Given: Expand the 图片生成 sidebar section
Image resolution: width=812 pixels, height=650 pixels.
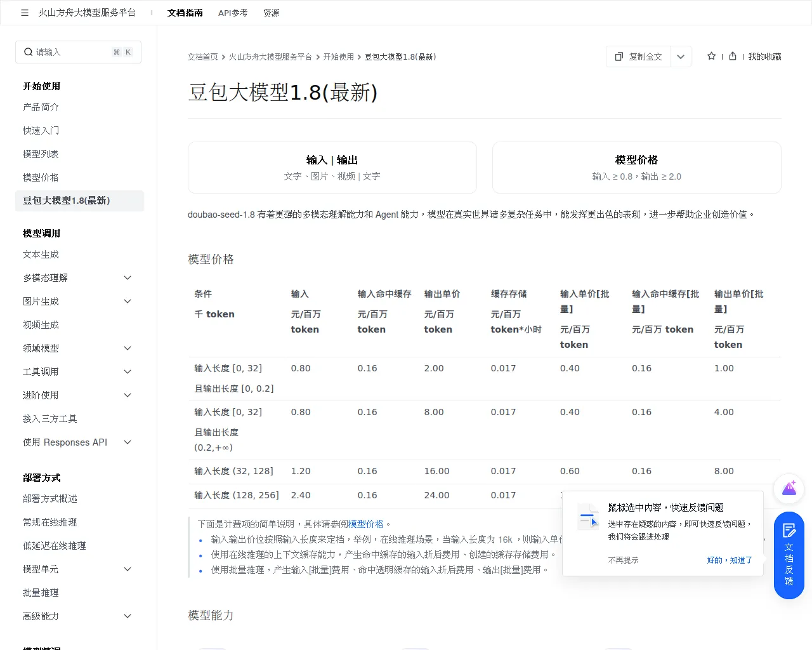Looking at the screenshot, I should click(128, 302).
